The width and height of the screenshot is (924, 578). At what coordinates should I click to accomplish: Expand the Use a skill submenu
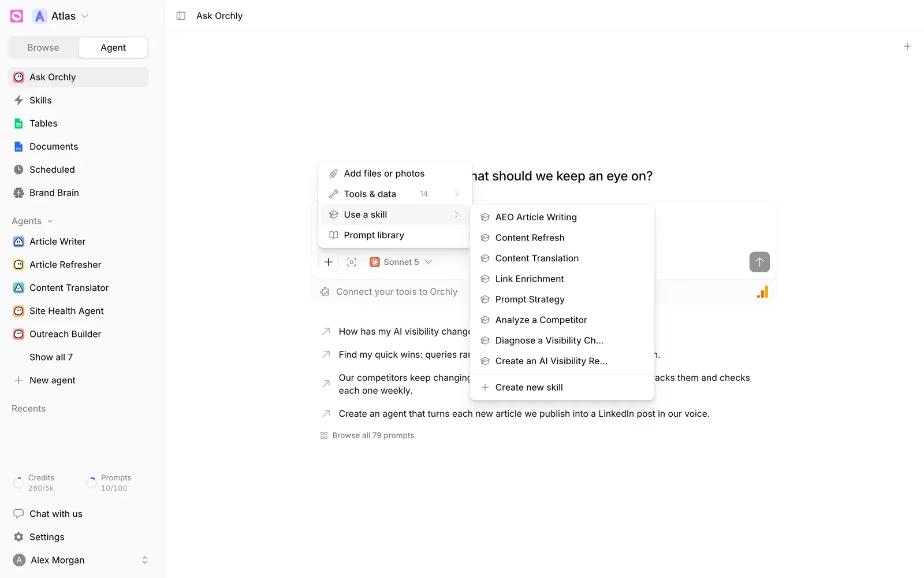pos(395,214)
